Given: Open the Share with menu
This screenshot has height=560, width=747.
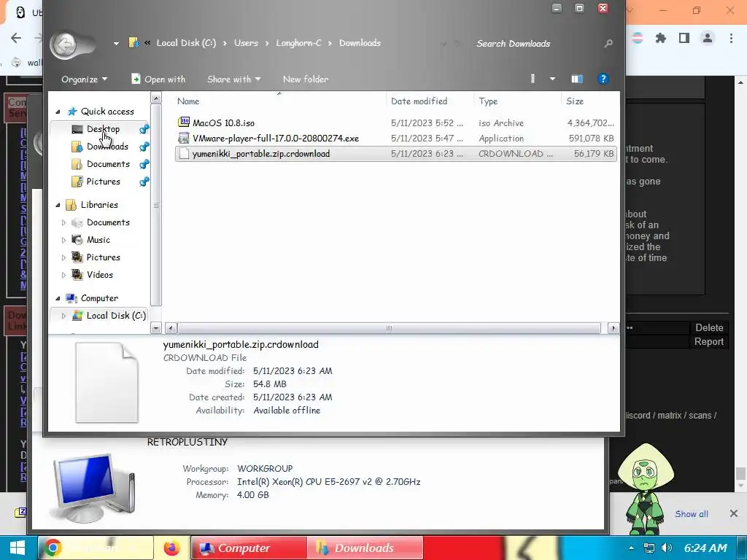Looking at the screenshot, I should tap(233, 79).
